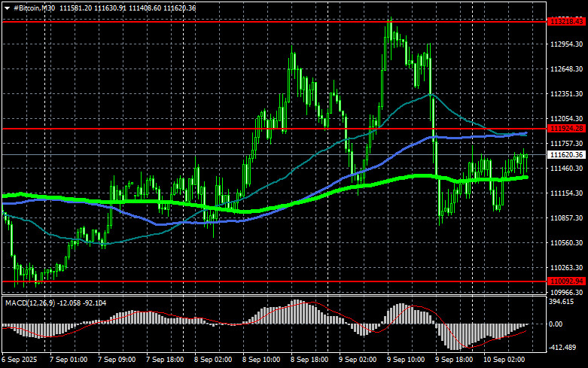Click the MACD zero level 0.00 label

pyautogui.click(x=556, y=324)
